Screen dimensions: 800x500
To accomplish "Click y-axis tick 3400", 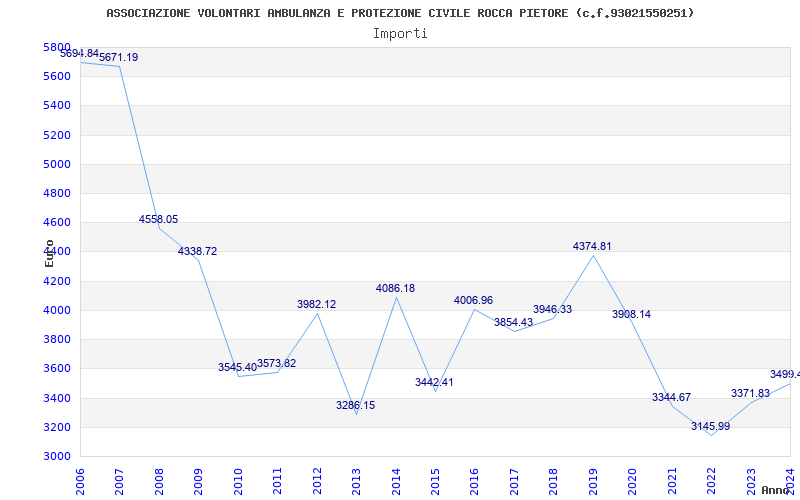I will pyautogui.click(x=57, y=398).
